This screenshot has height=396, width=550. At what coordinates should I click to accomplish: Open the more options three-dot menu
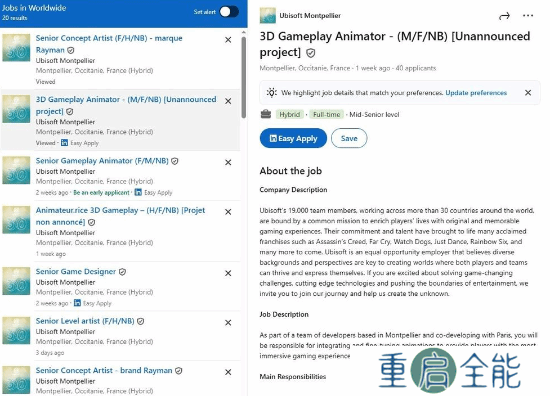pyautogui.click(x=528, y=15)
